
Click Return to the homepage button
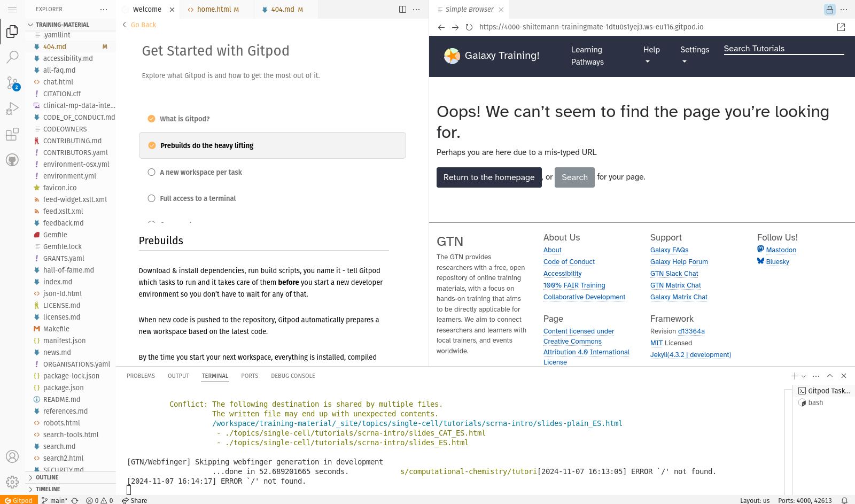tap(489, 177)
